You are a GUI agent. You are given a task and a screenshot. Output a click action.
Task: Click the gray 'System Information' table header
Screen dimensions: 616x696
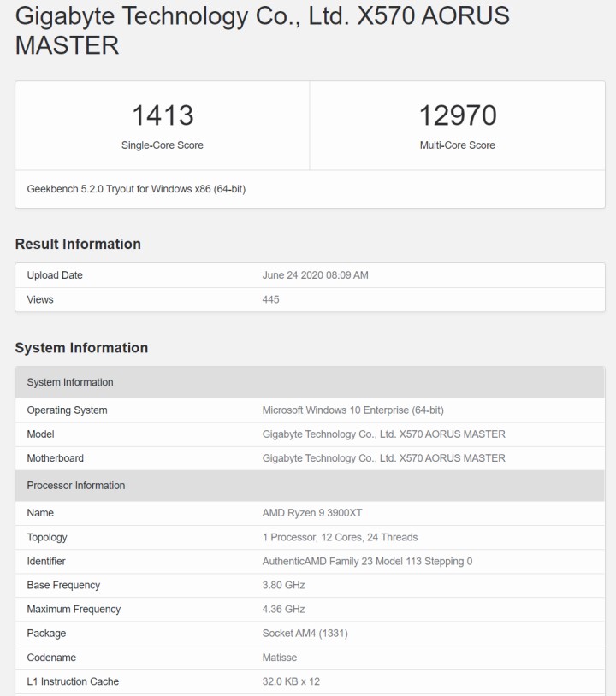[x=310, y=382]
